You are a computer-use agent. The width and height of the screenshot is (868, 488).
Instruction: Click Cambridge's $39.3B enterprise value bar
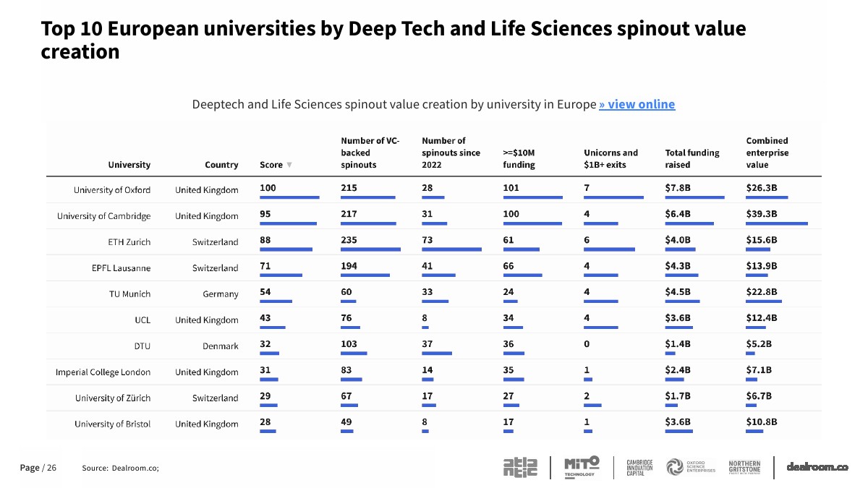click(x=777, y=223)
